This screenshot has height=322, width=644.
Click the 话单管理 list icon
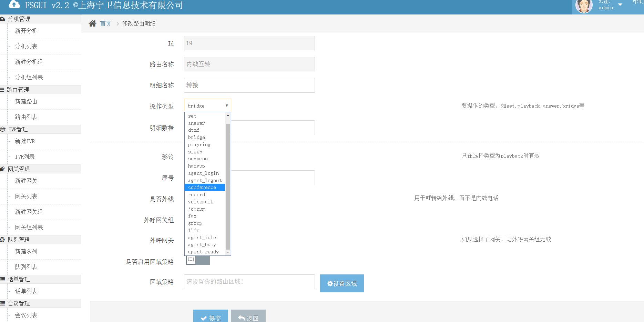(x=3, y=279)
